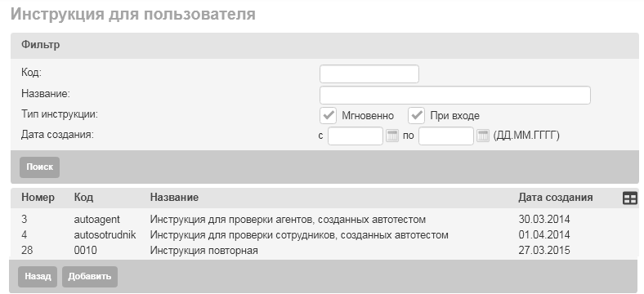This screenshot has height=294, width=644.
Task: Select the autoagent instruction row
Action: (x=324, y=220)
